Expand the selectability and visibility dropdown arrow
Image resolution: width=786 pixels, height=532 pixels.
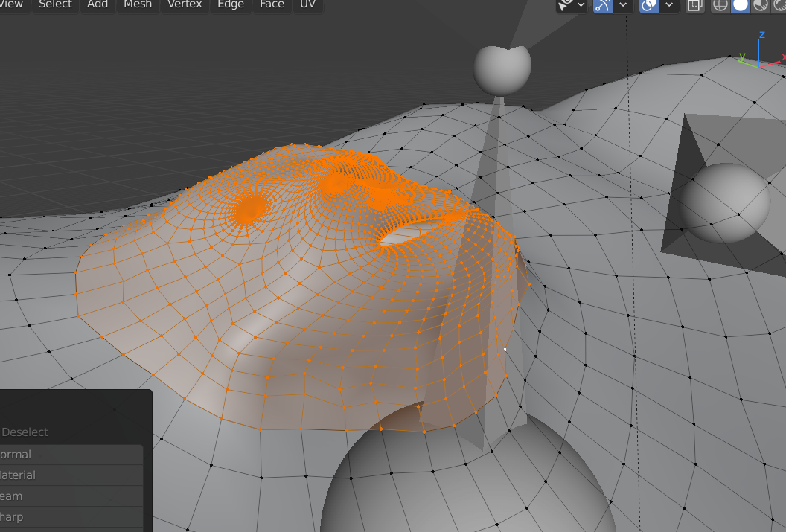[581, 5]
